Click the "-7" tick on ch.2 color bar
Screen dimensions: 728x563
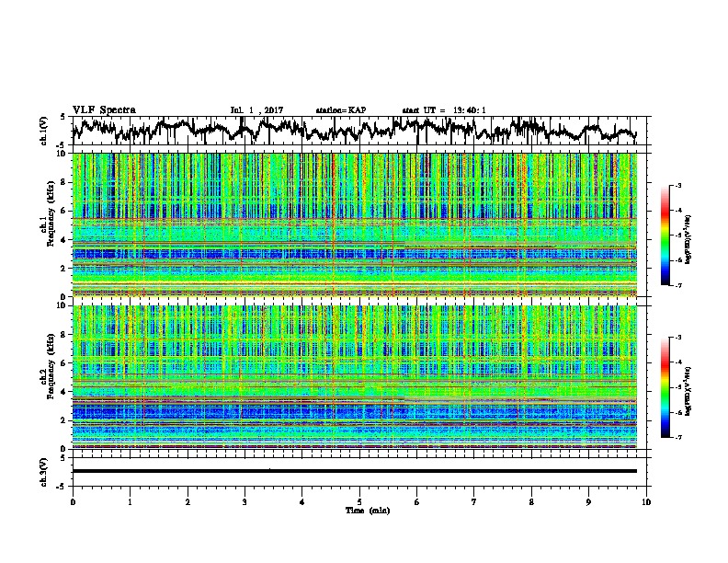pyautogui.click(x=678, y=437)
